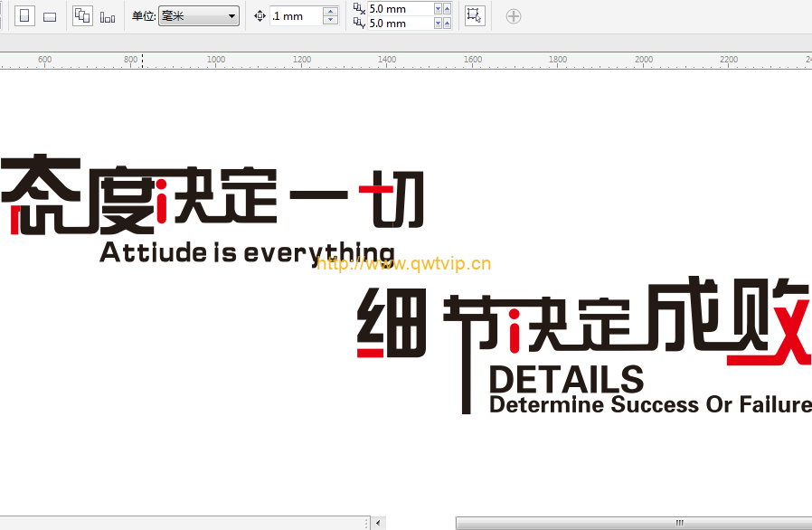
Task: Click the duplicate distance X field
Action: (x=400, y=9)
